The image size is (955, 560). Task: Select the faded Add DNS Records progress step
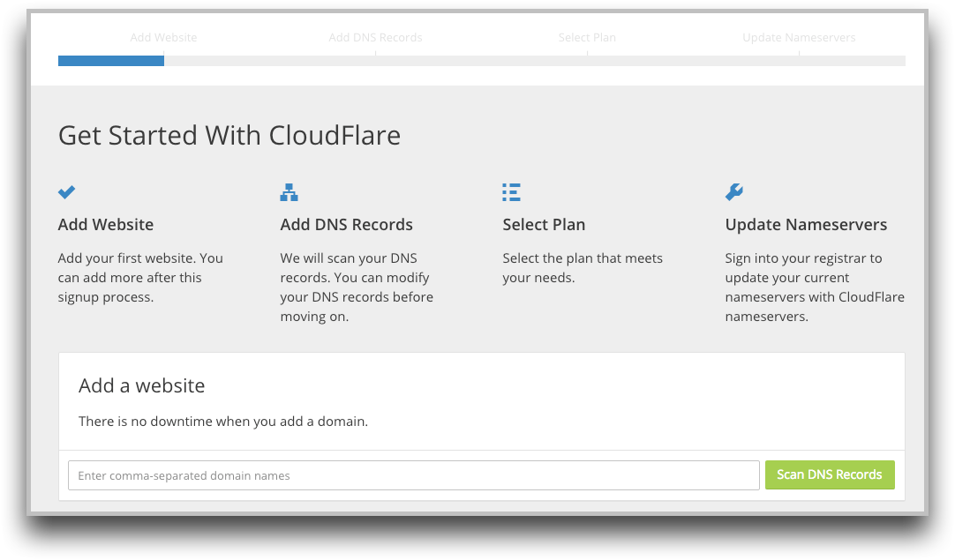tap(375, 38)
